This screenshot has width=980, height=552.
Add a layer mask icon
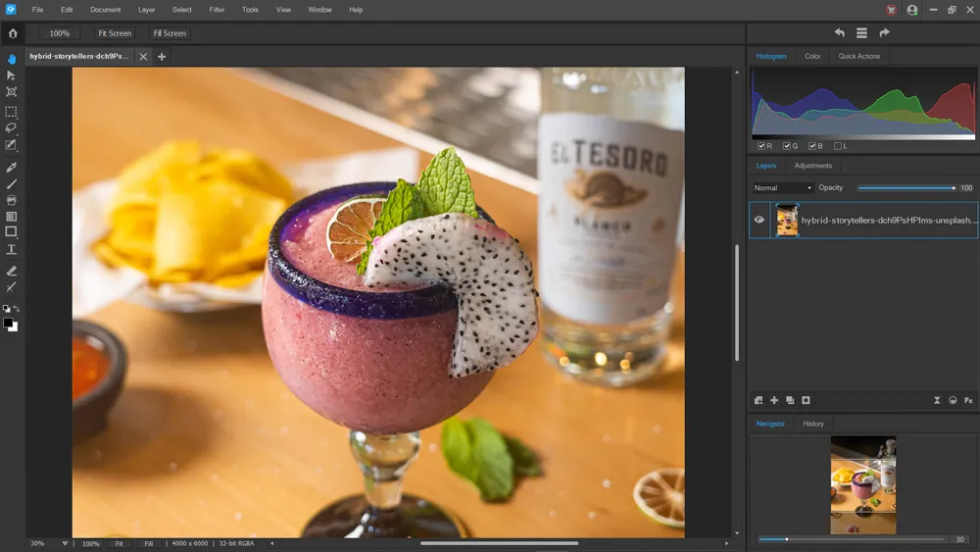(x=806, y=400)
